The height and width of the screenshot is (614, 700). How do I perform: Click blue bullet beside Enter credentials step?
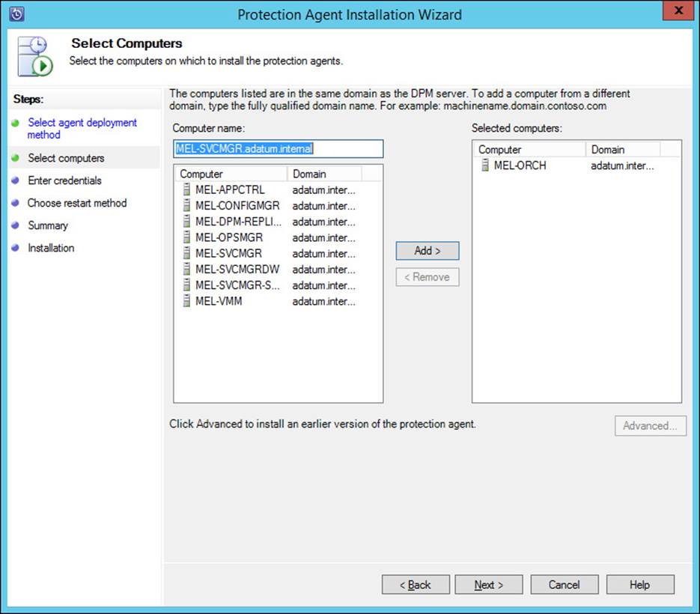coord(16,180)
